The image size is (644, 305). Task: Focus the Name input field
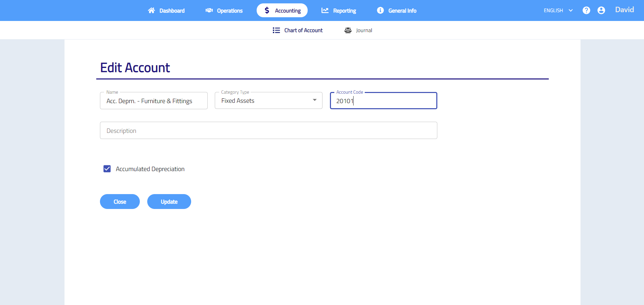[154, 101]
